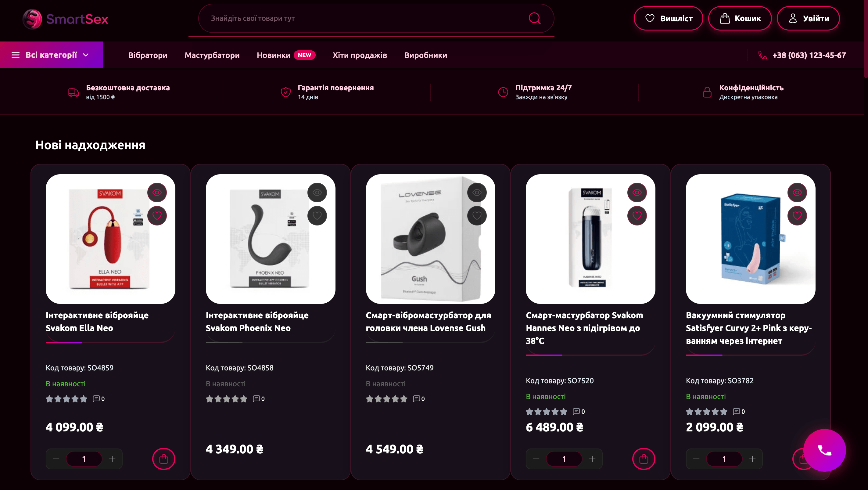Decrease quantity for Hannes Neo

[x=536, y=459]
